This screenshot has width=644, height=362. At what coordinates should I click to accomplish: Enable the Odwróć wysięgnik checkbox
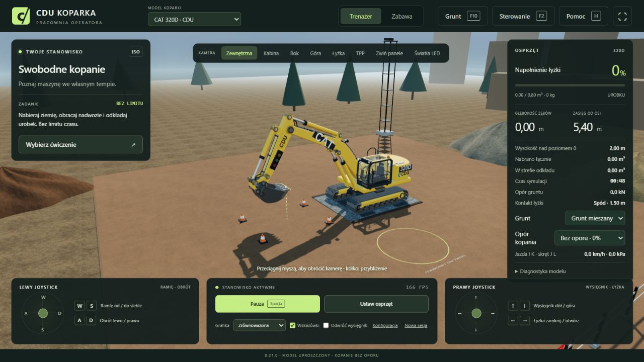[326, 325]
